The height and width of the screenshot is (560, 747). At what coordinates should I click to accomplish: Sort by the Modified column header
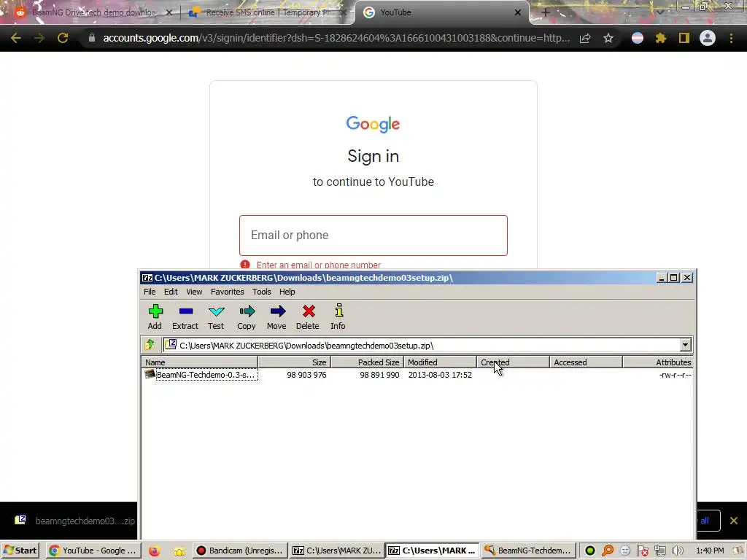tap(440, 362)
